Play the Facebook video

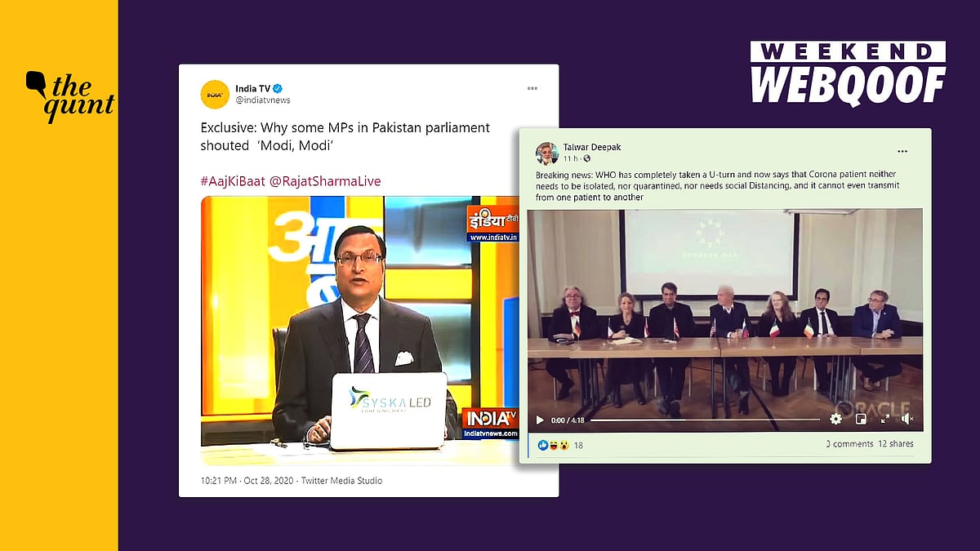(539, 420)
